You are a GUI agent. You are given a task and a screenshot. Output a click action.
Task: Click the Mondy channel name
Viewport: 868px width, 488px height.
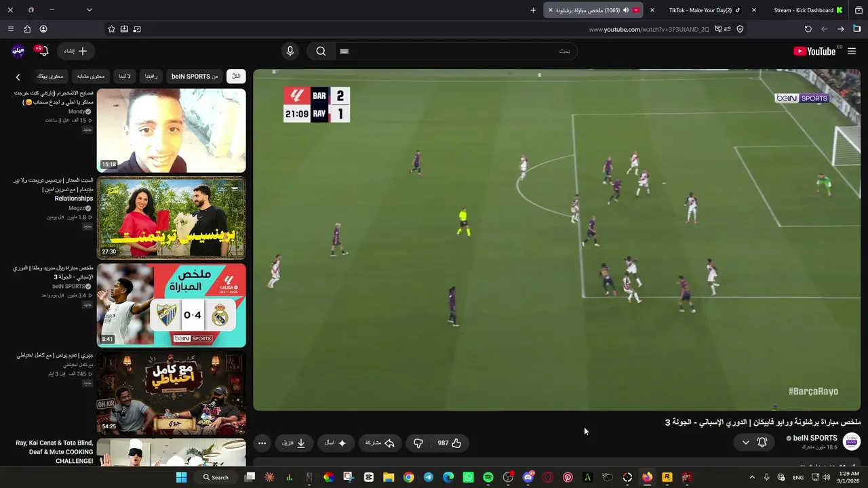[77, 111]
